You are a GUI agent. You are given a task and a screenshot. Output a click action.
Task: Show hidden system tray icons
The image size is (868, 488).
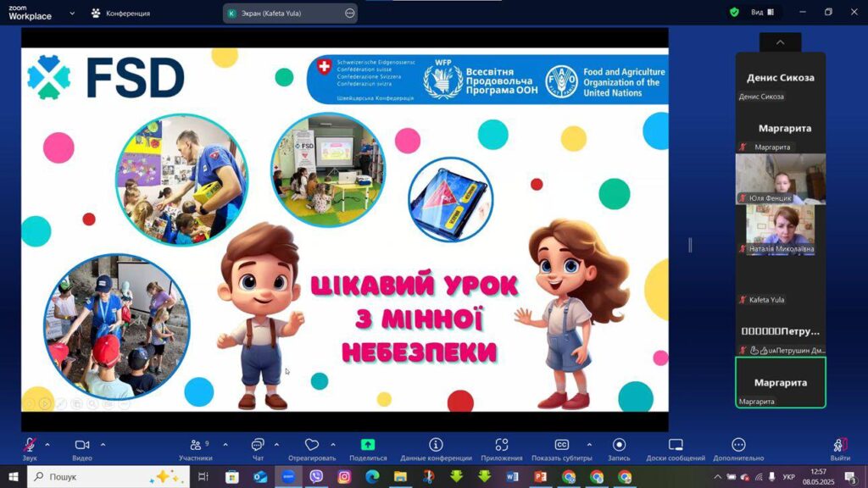point(717,477)
